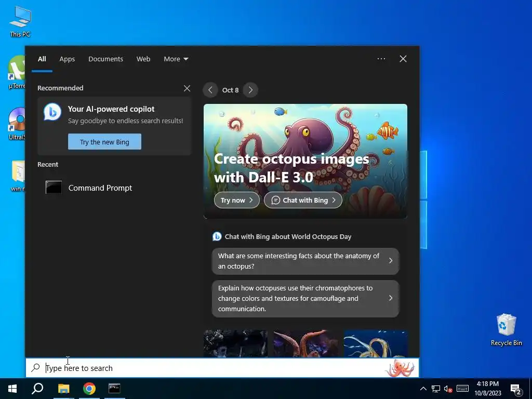Click the Bing copilot logo icon
The height and width of the screenshot is (399, 532).
click(52, 112)
